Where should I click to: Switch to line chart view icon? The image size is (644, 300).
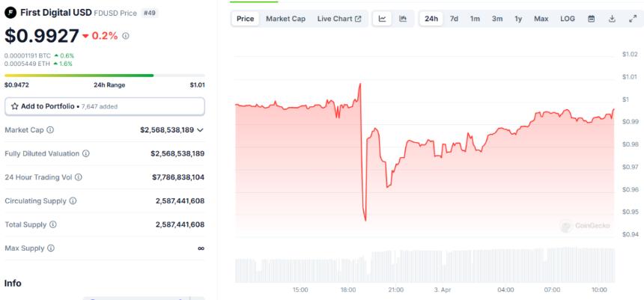tap(383, 19)
